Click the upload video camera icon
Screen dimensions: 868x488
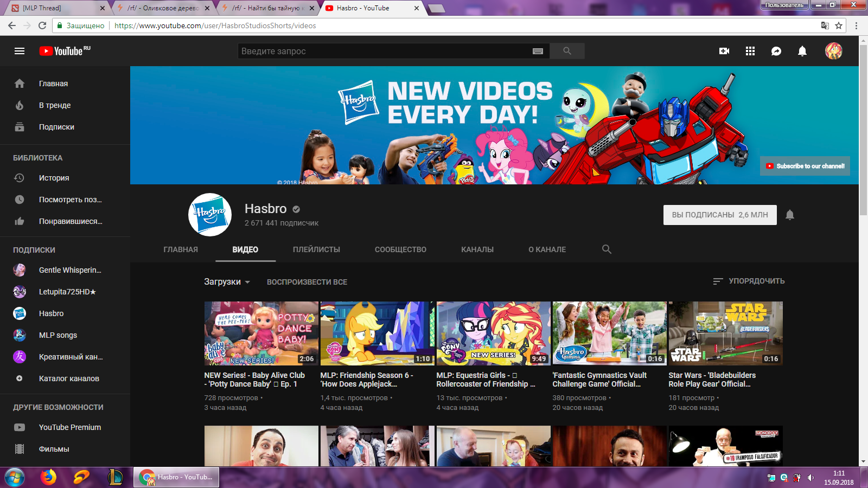(724, 51)
